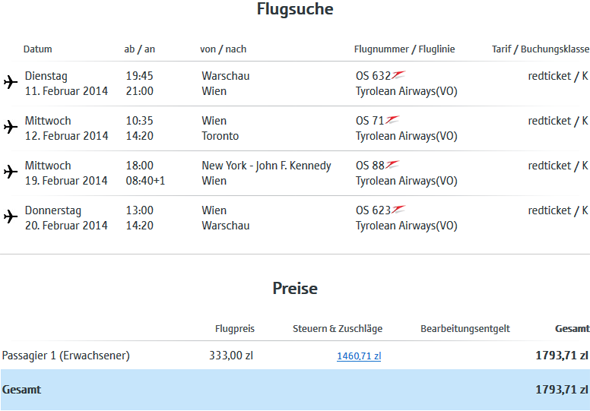Click the Flugsuche heading
This screenshot has width=590, height=411.
click(x=295, y=9)
